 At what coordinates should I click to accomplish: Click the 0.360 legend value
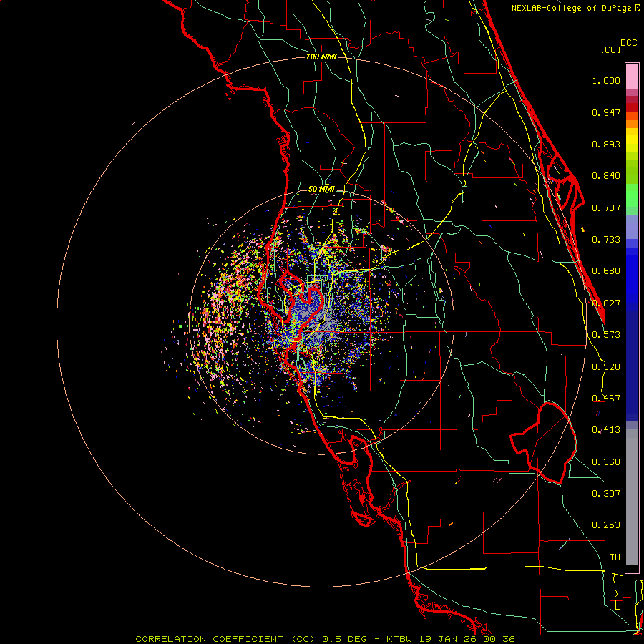coord(606,462)
